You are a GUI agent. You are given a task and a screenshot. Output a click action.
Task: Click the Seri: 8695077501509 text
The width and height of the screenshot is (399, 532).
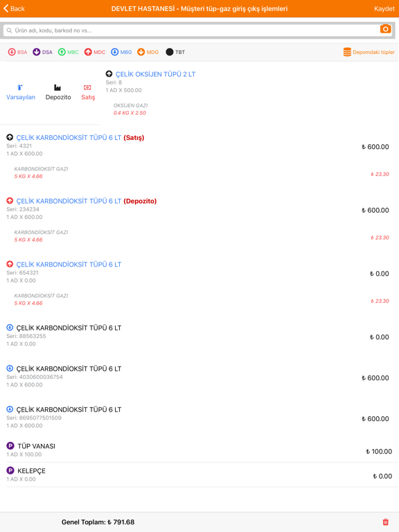[34, 418]
